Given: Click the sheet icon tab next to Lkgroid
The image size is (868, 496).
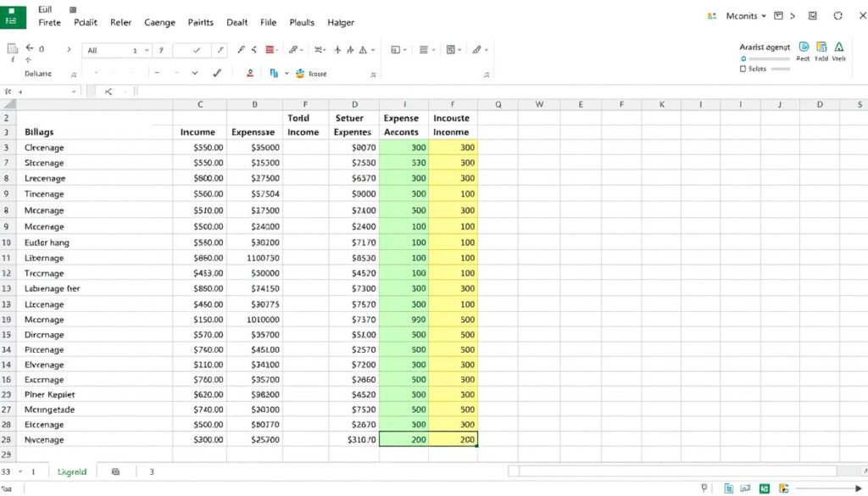Looking at the screenshot, I should pos(115,471).
